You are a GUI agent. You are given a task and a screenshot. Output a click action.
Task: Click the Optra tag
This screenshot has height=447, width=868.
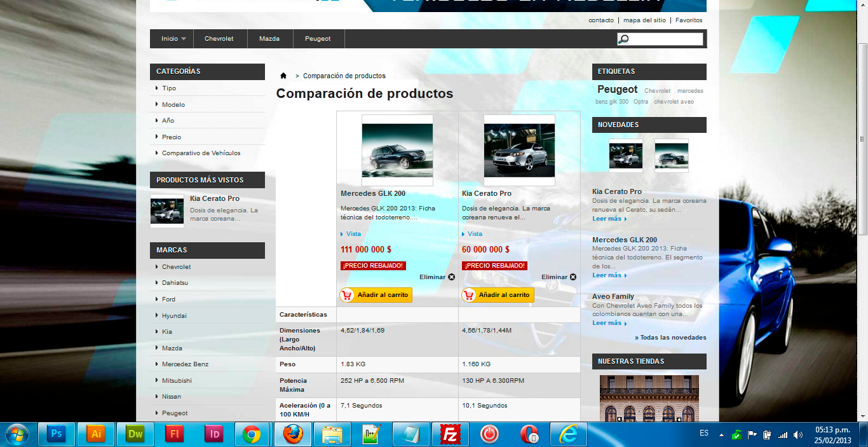point(641,102)
